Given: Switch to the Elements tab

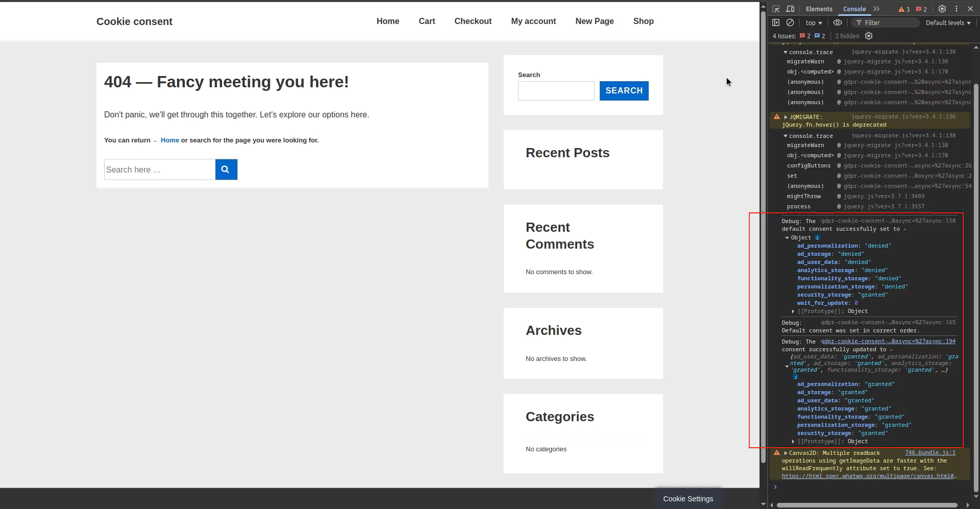Looking at the screenshot, I should [819, 9].
